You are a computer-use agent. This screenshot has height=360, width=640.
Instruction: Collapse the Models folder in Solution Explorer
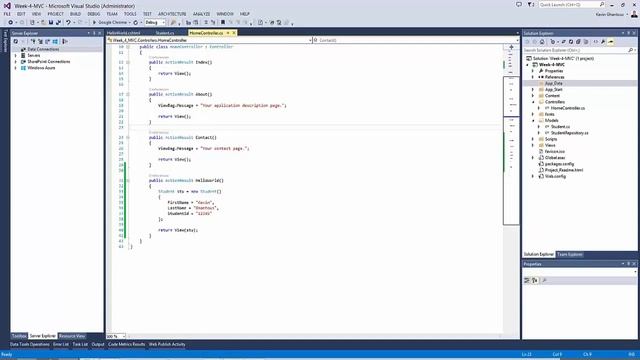[x=533, y=121]
